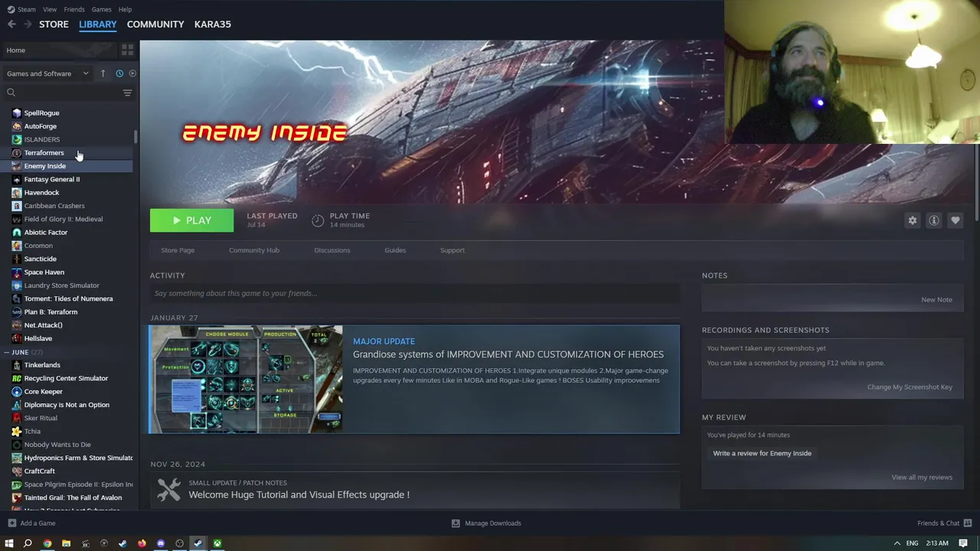Switch library to grid view icon
Viewport: 980px width, 551px height.
[127, 50]
